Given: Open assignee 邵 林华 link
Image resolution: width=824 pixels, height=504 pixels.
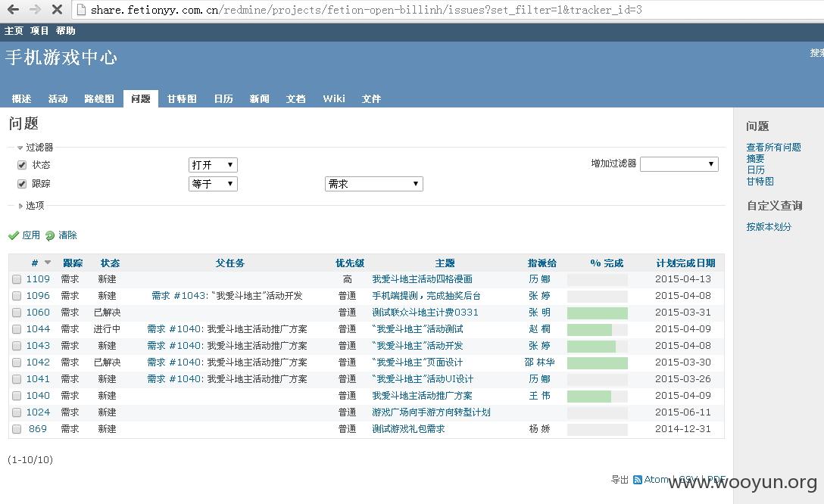Looking at the screenshot, I should [x=540, y=362].
